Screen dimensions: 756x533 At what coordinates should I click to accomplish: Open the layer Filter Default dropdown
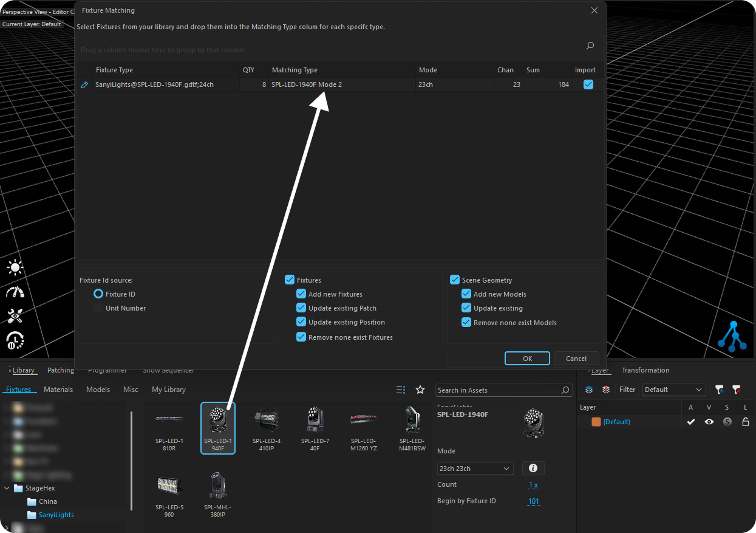[674, 390]
